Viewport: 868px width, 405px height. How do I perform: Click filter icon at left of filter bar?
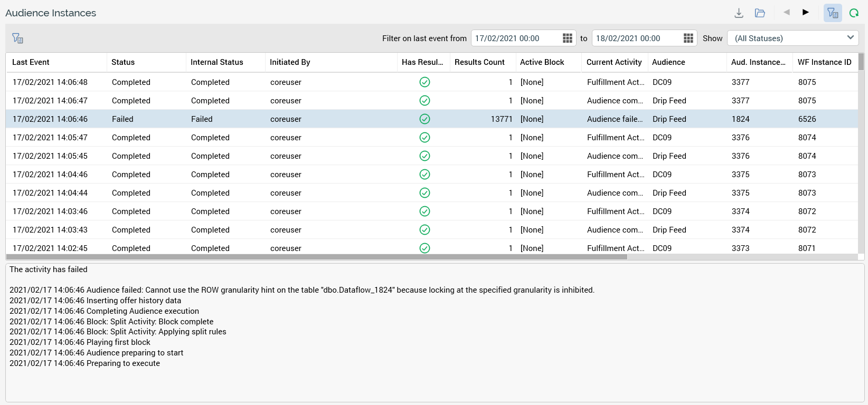pyautogui.click(x=17, y=38)
